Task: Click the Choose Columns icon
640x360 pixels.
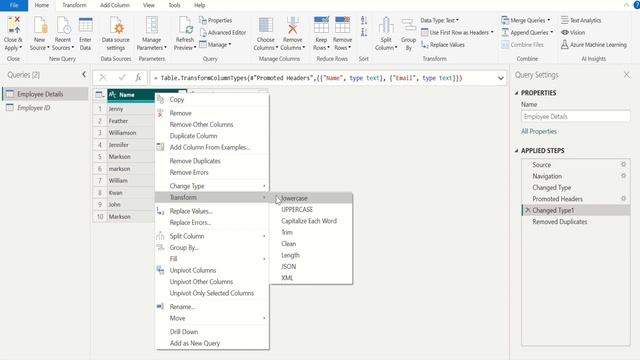Action: [x=266, y=26]
